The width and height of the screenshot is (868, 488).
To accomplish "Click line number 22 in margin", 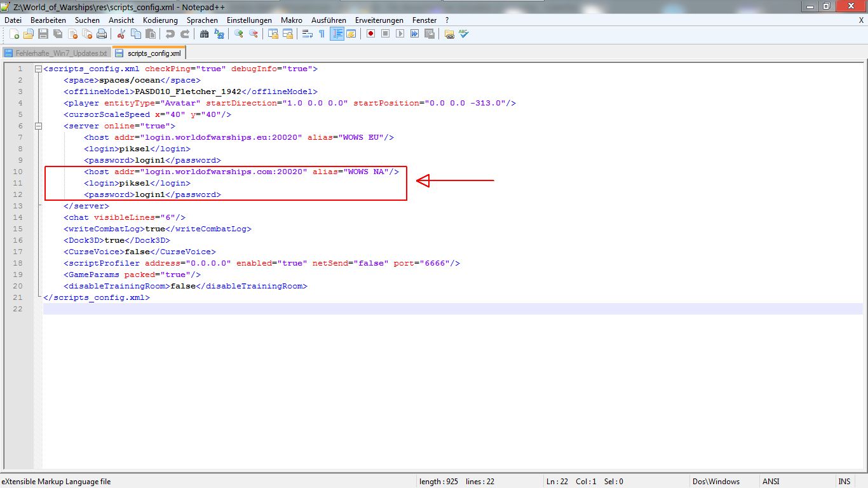I will 18,309.
